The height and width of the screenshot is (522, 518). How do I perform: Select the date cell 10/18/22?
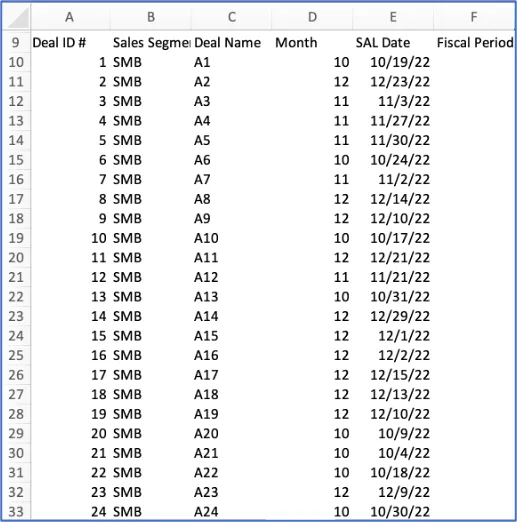pyautogui.click(x=393, y=473)
